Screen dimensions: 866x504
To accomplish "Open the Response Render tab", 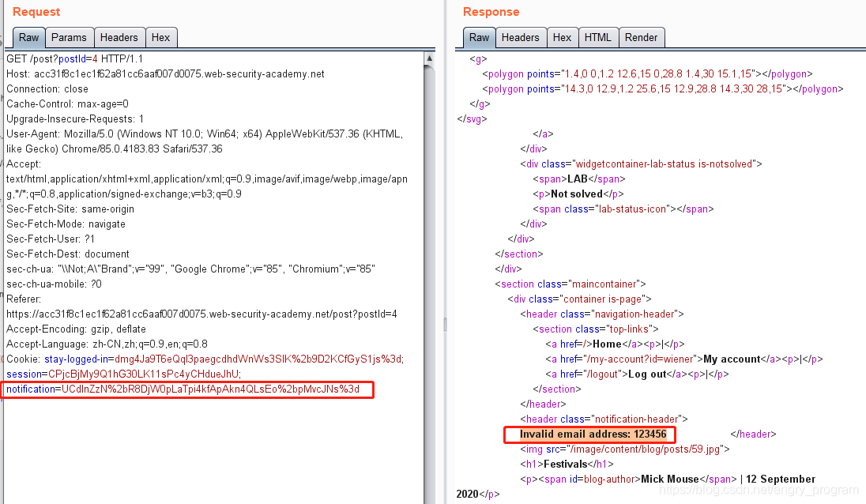I will click(642, 38).
